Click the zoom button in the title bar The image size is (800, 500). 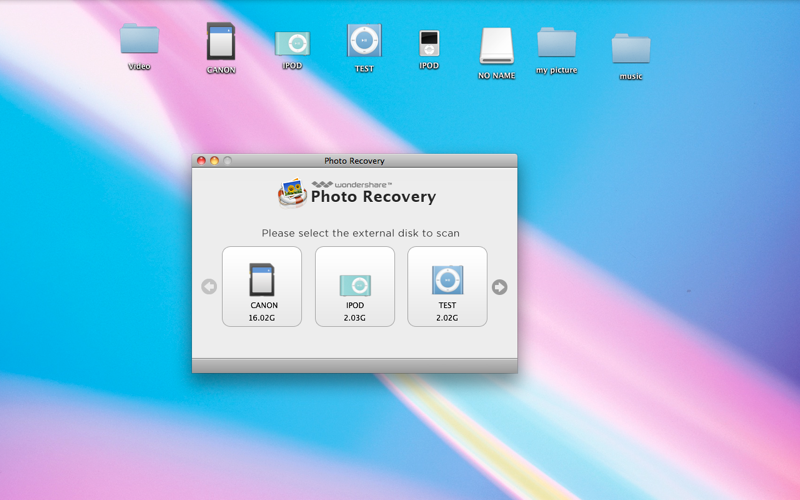click(x=228, y=161)
